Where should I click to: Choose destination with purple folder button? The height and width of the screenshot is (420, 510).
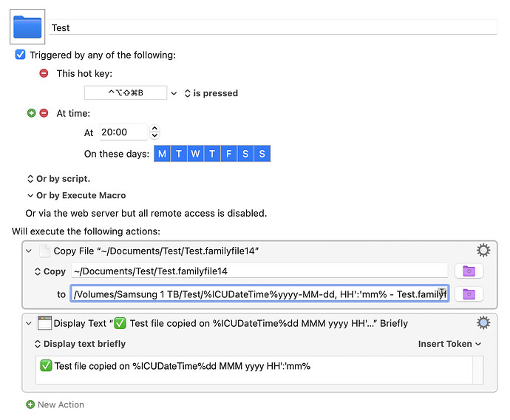(469, 294)
